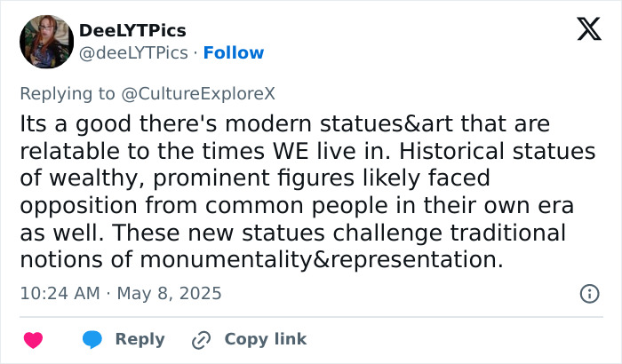
Task: Click the chain link copy icon
Action: 202,339
